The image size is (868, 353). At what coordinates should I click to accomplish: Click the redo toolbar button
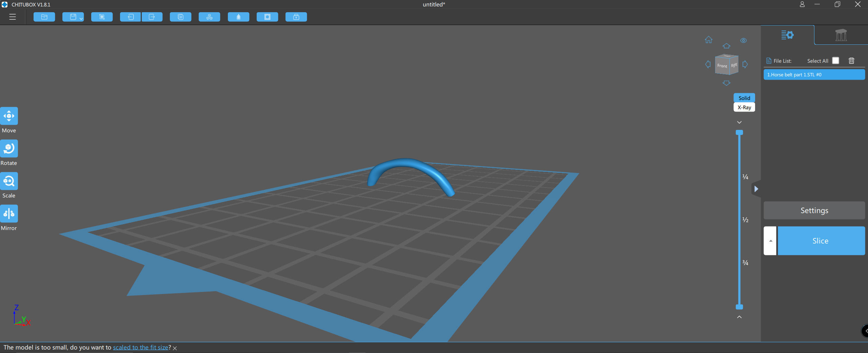click(x=152, y=17)
